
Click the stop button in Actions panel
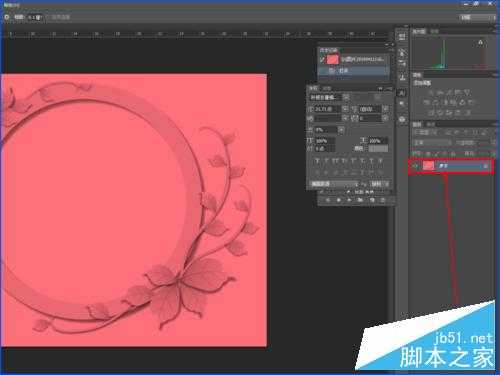pyautogui.click(x=328, y=200)
